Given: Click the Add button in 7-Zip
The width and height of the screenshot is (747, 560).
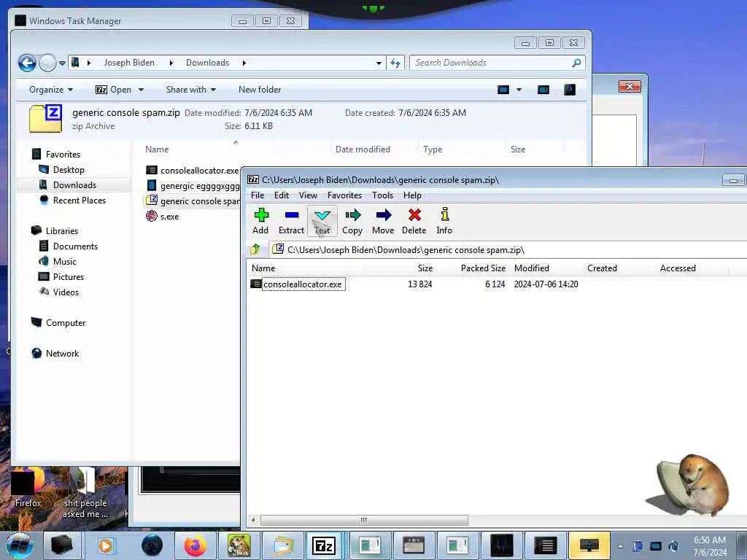Looking at the screenshot, I should pos(260,221).
